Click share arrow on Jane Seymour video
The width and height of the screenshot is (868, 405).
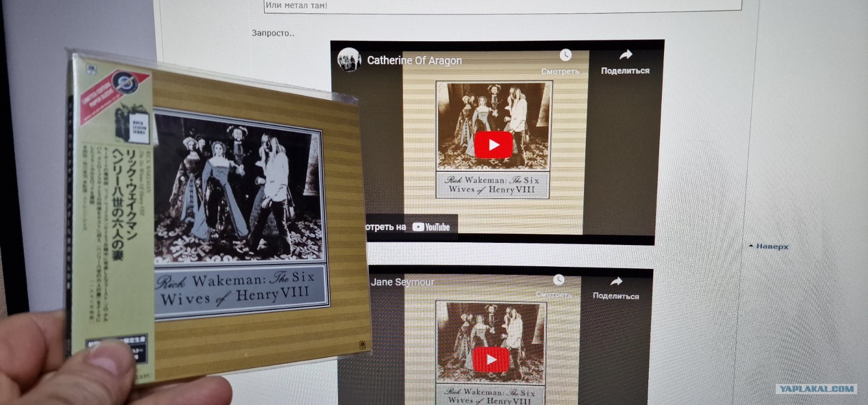616,281
